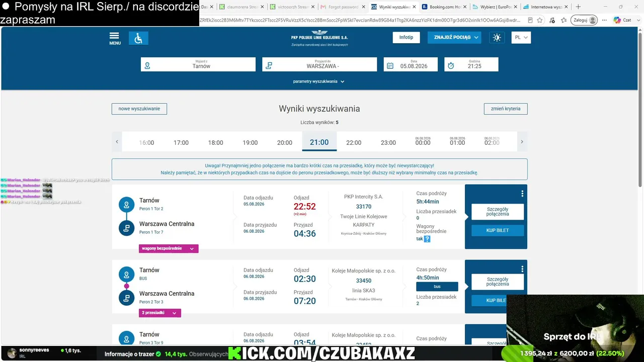Switch to the Booking.com browser tab

tap(444, 7)
